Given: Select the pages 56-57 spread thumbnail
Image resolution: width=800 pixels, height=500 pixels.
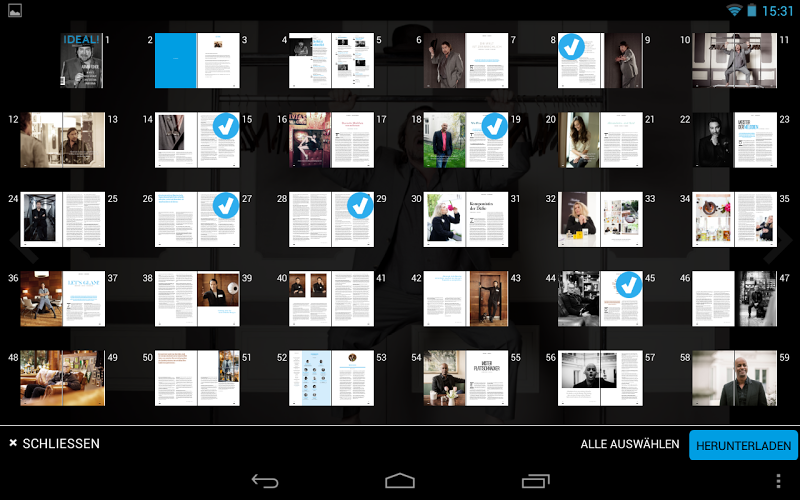Looking at the screenshot, I should 600,378.
